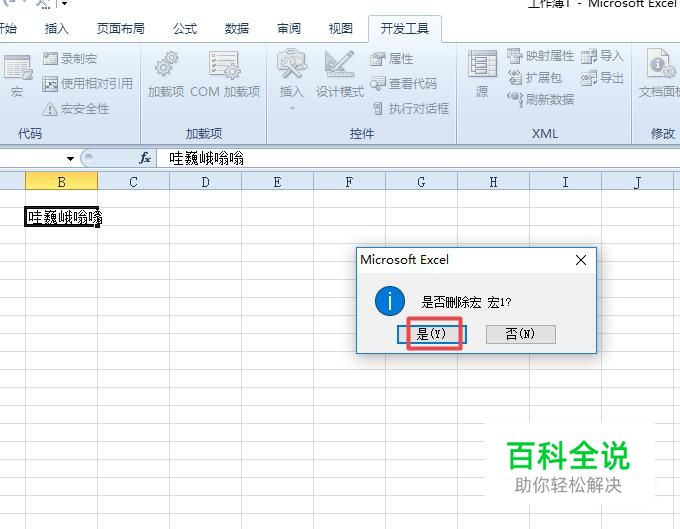The width and height of the screenshot is (680, 529).
Task: Click 映射属性 map properties
Action: [540, 56]
